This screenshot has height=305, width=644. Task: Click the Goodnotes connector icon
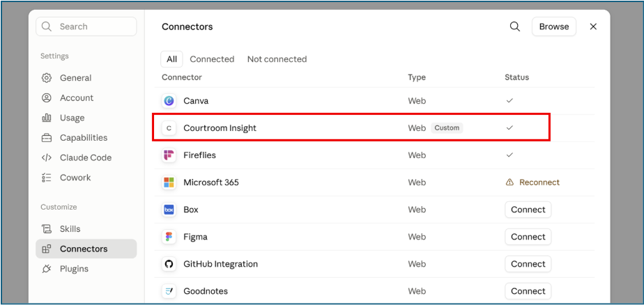(169, 291)
